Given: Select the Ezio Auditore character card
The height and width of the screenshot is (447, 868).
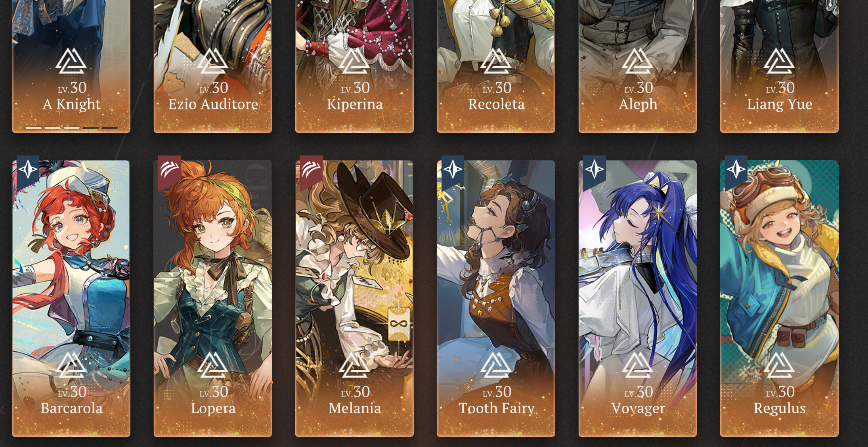Looking at the screenshot, I should coord(213,66).
